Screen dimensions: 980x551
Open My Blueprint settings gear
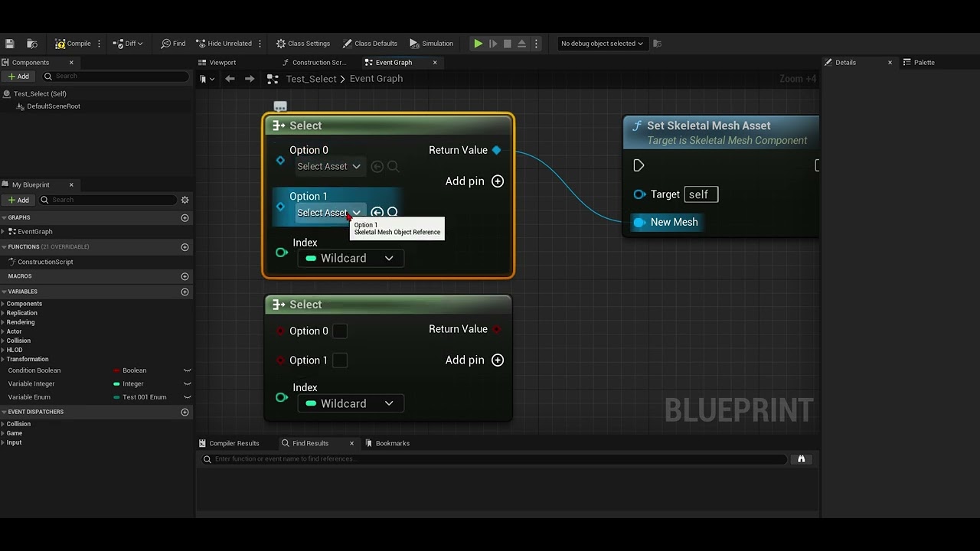point(185,201)
